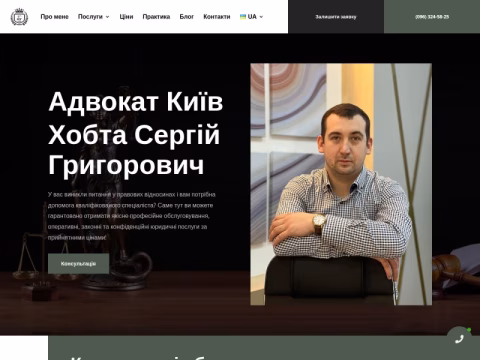Click the chevron beside UA language

coord(261,17)
